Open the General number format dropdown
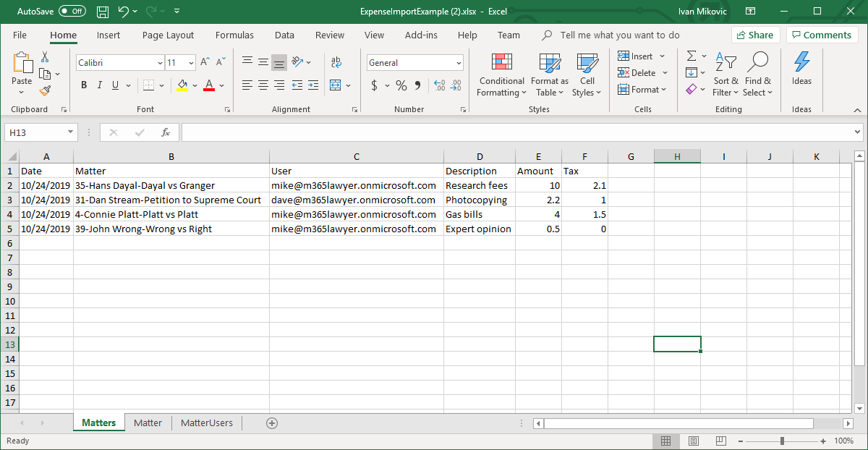Viewport: 868px width, 450px height. click(x=459, y=63)
